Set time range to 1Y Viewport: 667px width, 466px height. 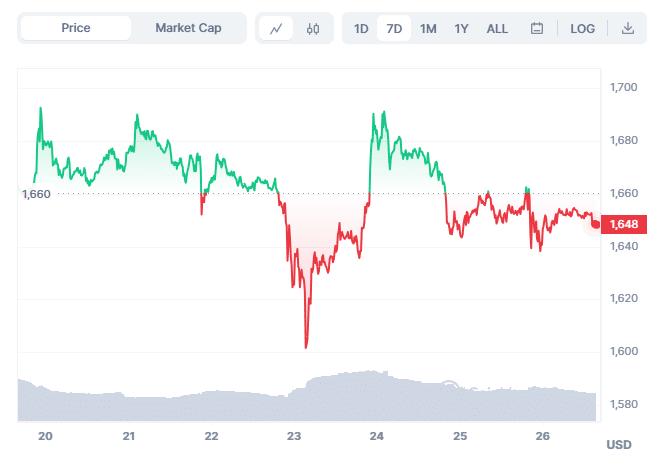click(461, 29)
